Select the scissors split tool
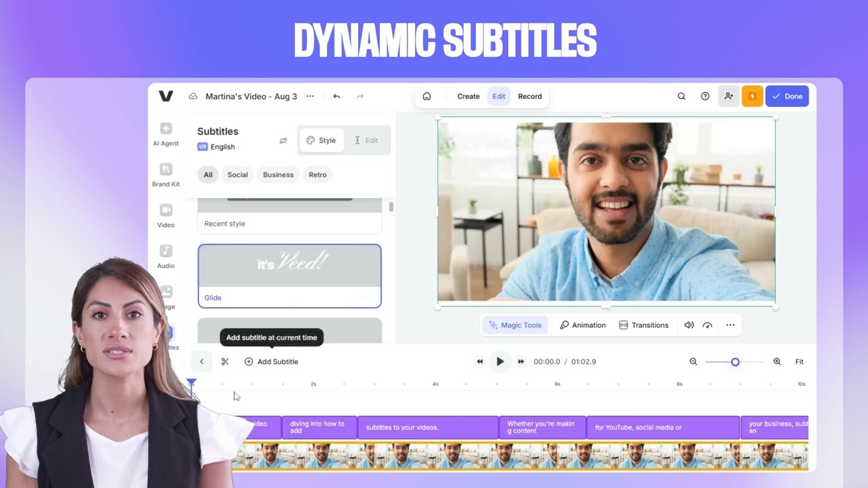This screenshot has height=488, width=868. pyautogui.click(x=224, y=361)
